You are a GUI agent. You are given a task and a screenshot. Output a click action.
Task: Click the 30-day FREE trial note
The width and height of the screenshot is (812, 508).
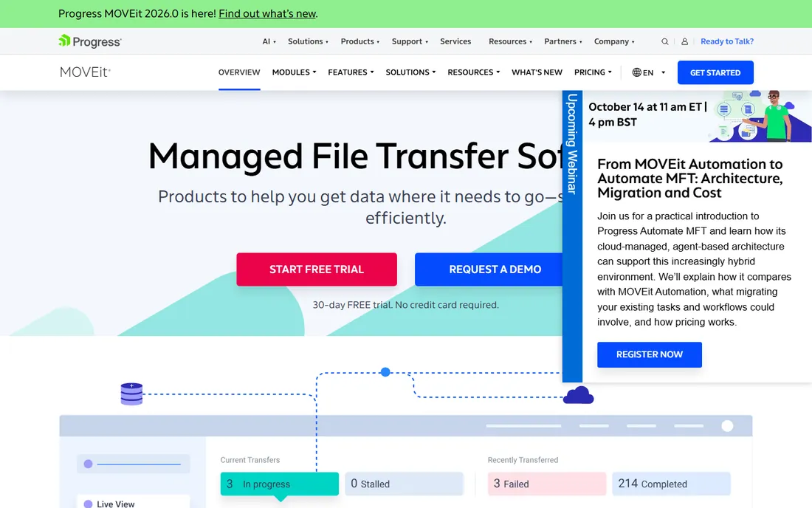[405, 305]
